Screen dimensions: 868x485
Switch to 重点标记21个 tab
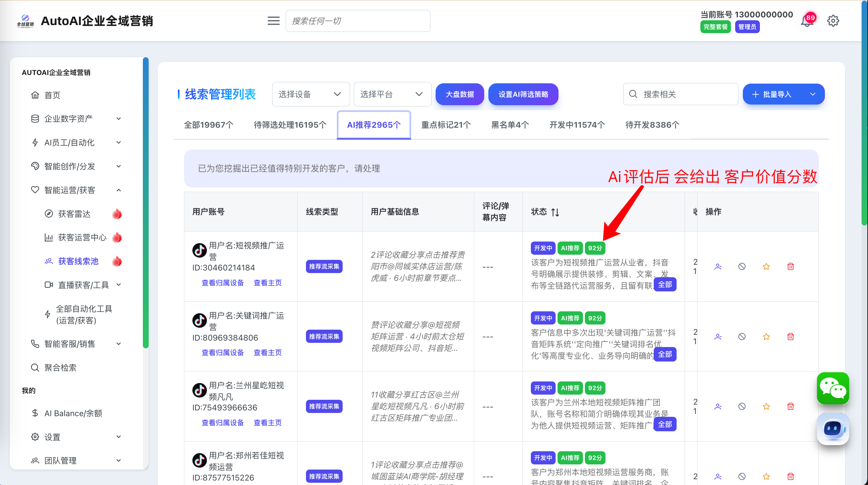(446, 125)
